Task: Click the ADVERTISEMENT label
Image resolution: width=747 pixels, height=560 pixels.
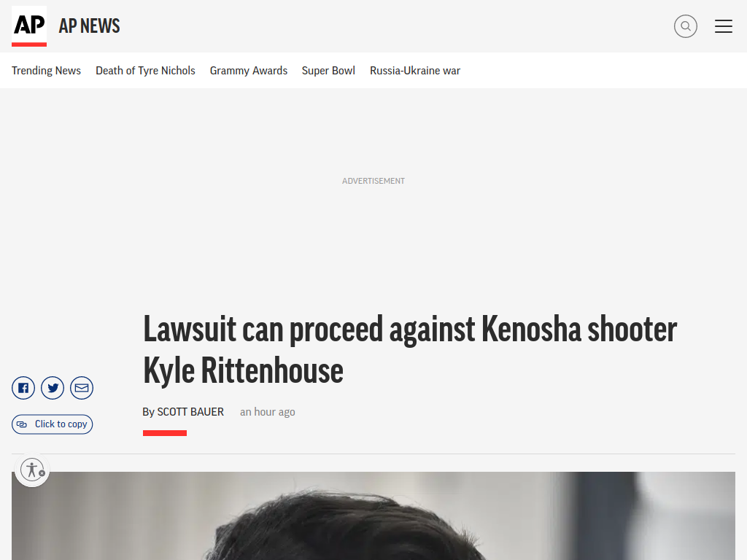Action: [x=373, y=181]
